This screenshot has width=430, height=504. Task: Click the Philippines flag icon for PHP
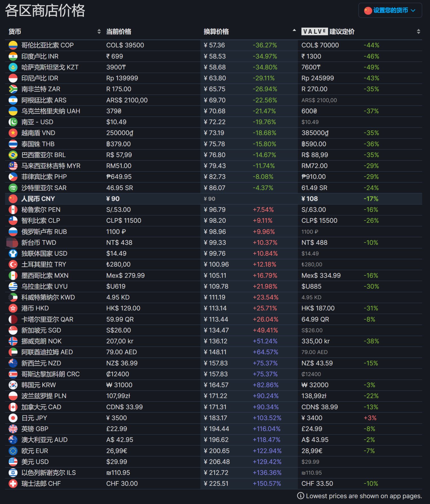click(13, 177)
